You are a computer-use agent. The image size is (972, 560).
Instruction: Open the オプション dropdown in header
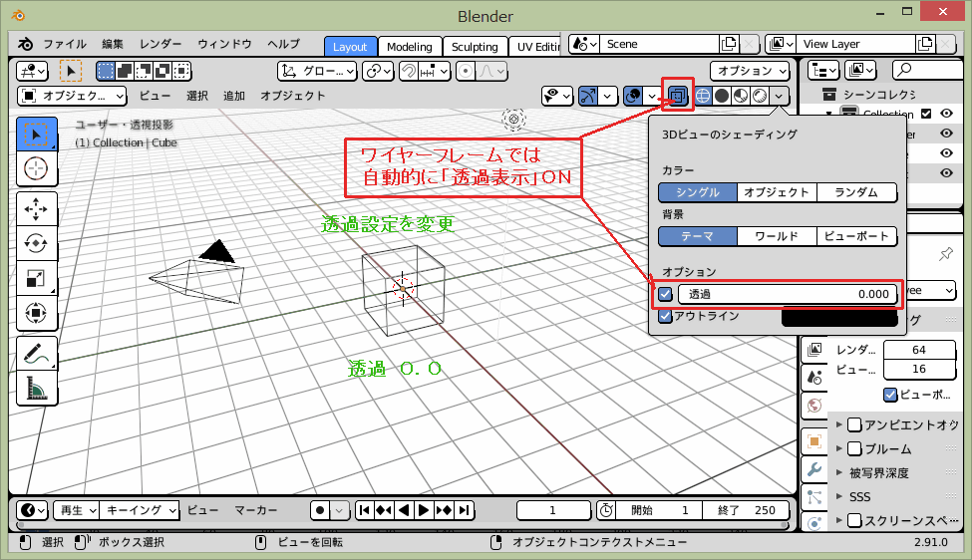[x=750, y=71]
